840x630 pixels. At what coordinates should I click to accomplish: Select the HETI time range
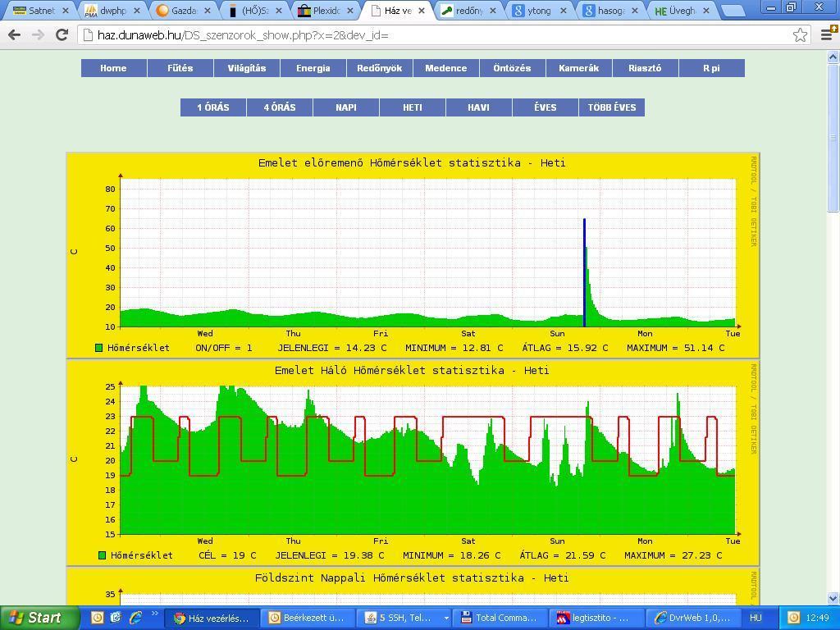(x=413, y=107)
